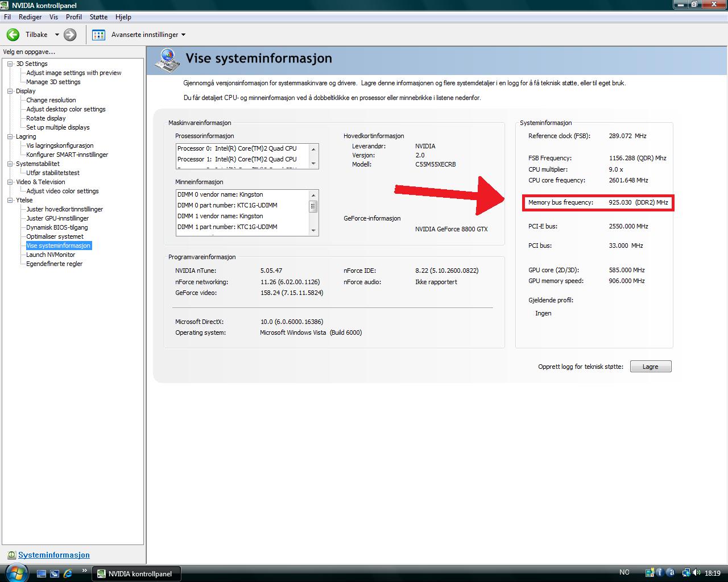The height and width of the screenshot is (582, 728).
Task: Select Adjust desktop color settings
Action: click(x=66, y=109)
